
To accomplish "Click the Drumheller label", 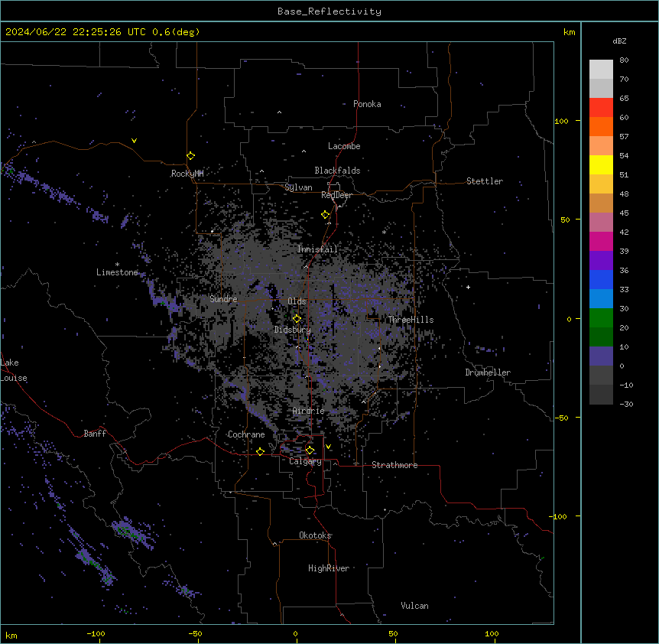I will pyautogui.click(x=488, y=372).
